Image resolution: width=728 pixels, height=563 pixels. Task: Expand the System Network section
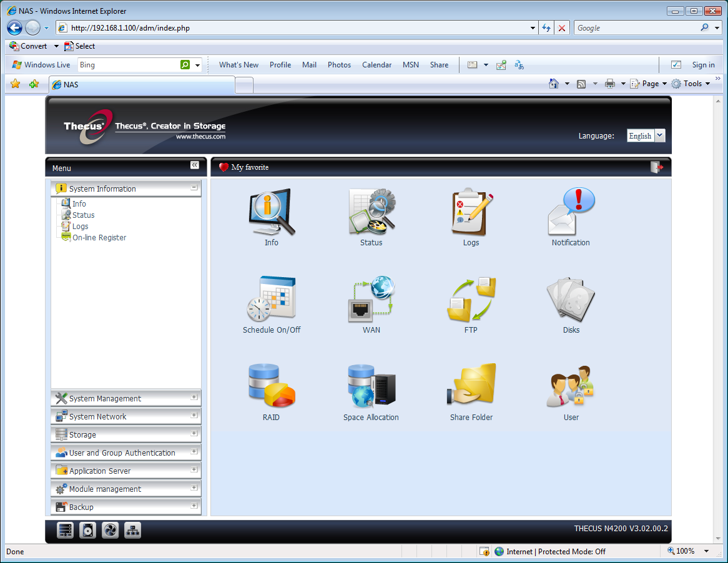[194, 416]
